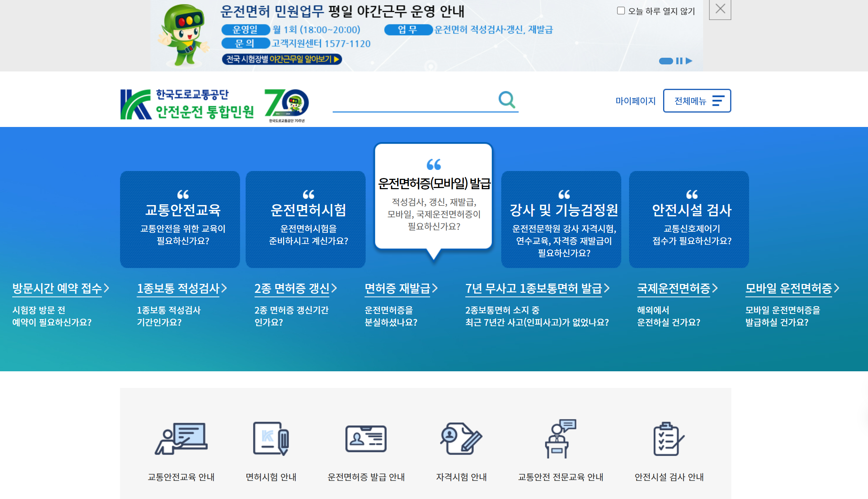This screenshot has height=499, width=868.
Task: Go to 마이페이지
Action: [635, 101]
